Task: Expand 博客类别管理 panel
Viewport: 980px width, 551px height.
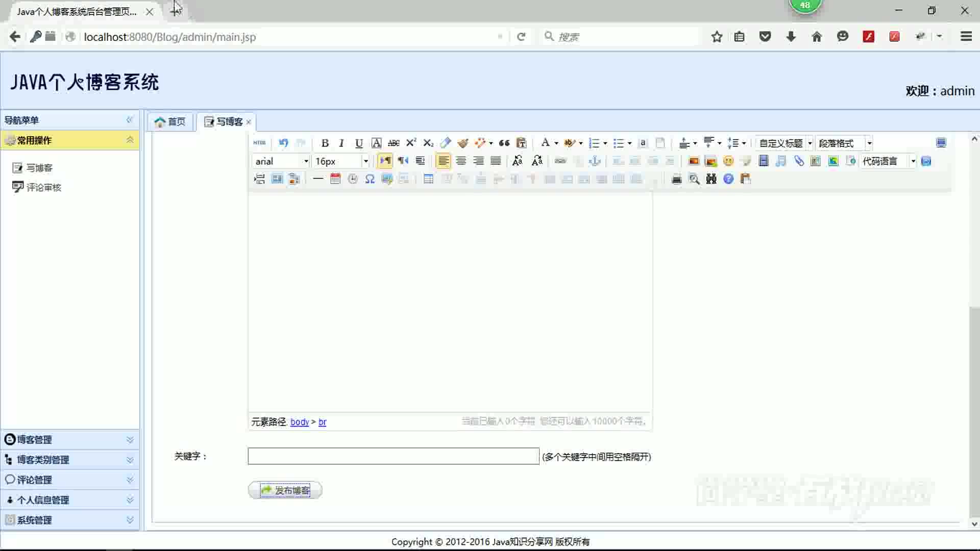Action: [x=130, y=460]
